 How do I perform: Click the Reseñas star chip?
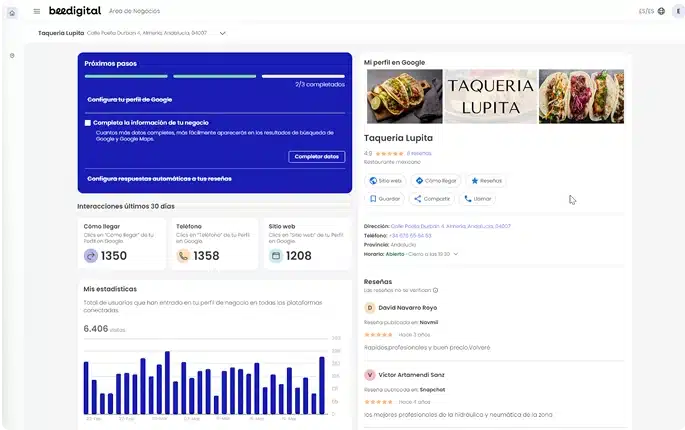486,181
